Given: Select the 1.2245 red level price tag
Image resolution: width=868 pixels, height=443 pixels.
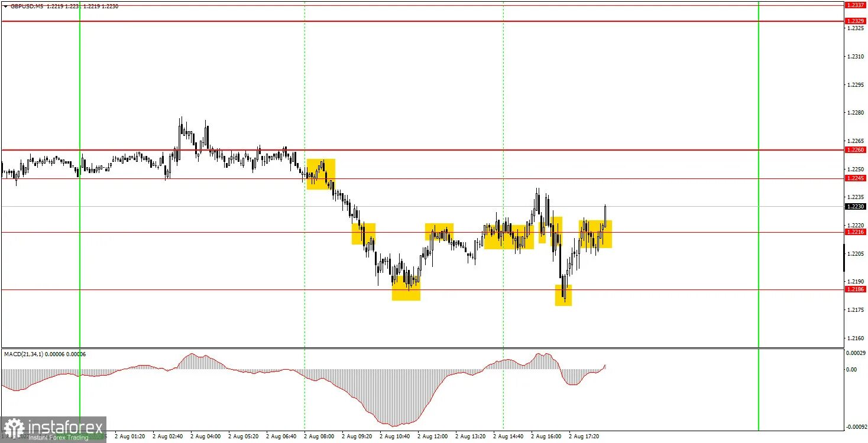Looking at the screenshot, I should (x=855, y=178).
